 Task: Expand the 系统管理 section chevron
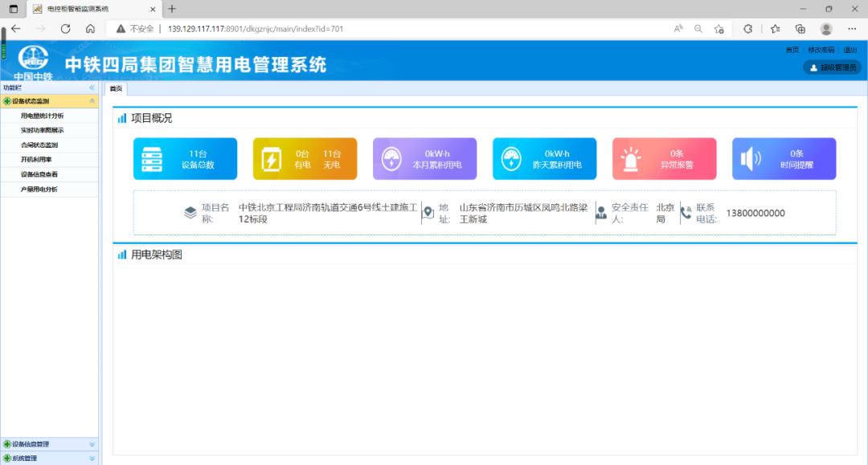click(x=92, y=459)
